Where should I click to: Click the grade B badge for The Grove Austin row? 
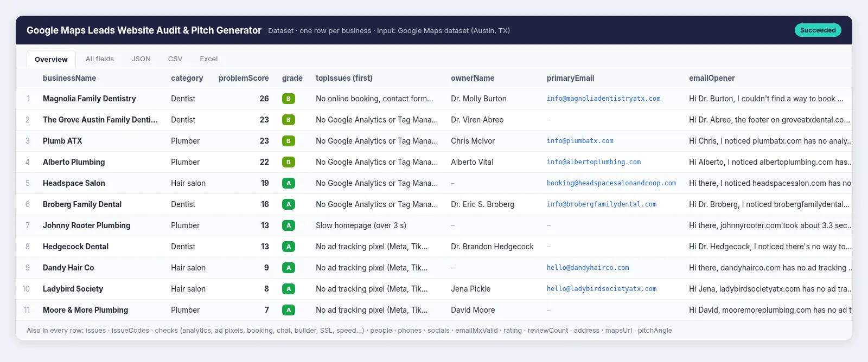pyautogui.click(x=288, y=120)
